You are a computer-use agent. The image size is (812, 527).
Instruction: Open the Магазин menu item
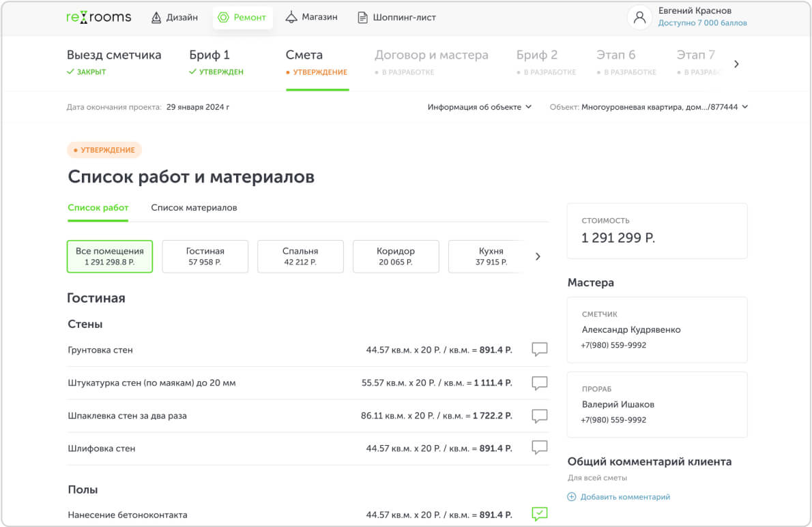coord(311,18)
